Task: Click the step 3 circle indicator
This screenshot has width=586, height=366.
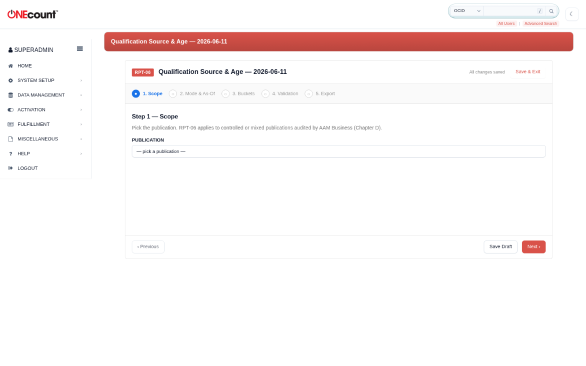Action: 225,93
